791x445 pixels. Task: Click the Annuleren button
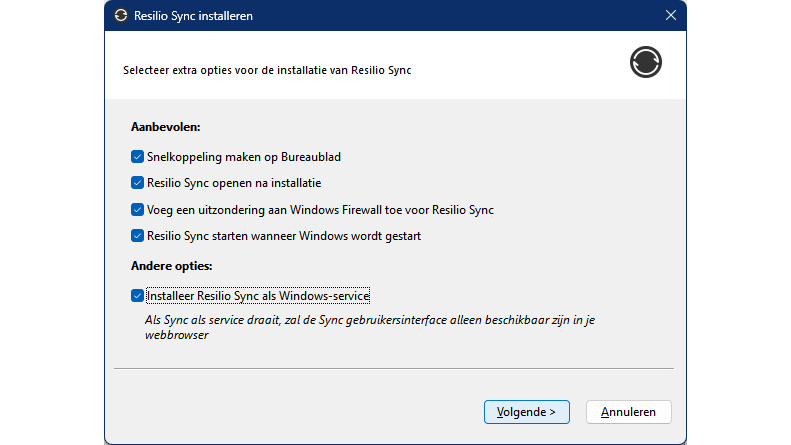(x=628, y=412)
